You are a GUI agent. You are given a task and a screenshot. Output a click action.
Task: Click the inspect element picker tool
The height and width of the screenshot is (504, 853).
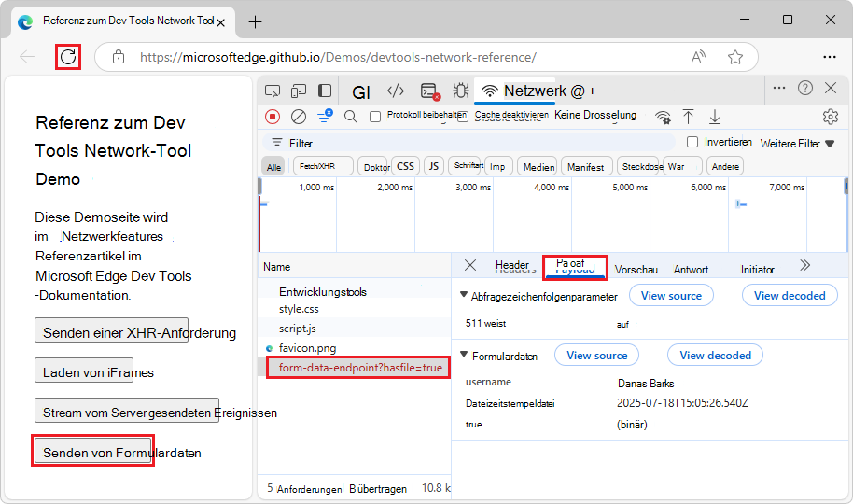coord(273,91)
